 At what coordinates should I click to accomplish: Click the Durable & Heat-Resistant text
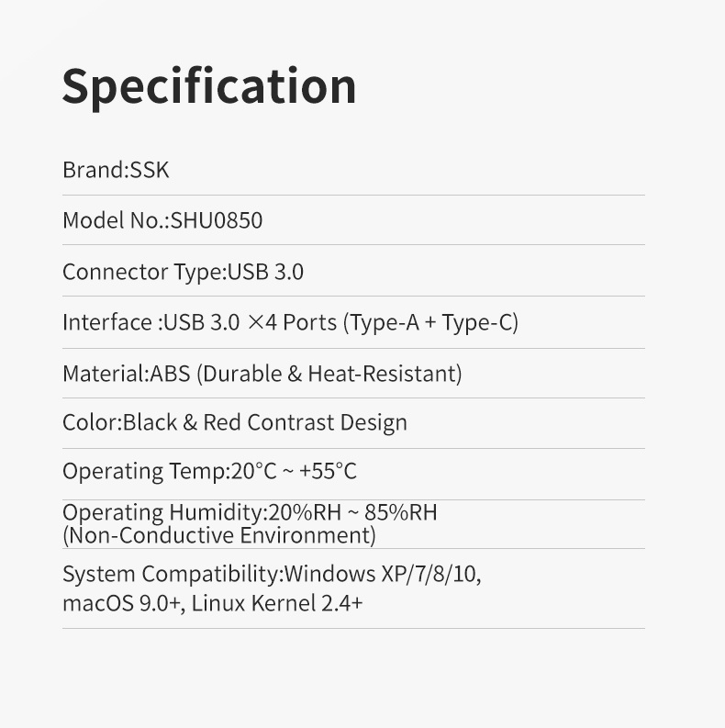click(329, 374)
